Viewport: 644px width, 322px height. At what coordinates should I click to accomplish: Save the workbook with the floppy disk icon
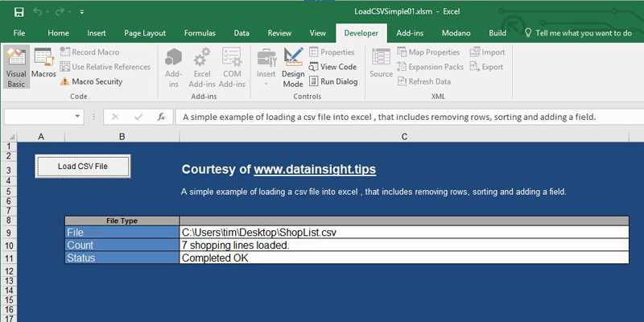point(19,12)
